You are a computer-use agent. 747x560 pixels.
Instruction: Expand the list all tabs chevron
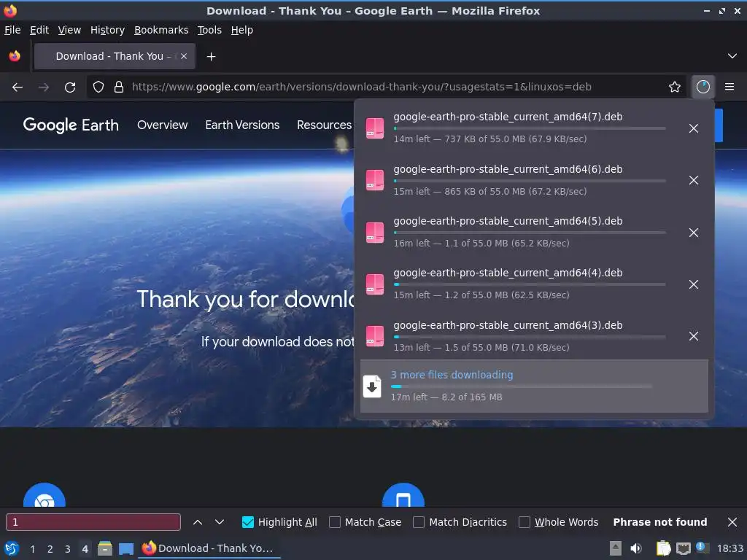click(x=732, y=56)
